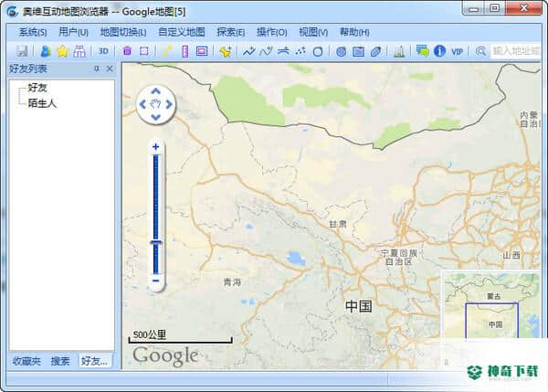548x392 pixels.
Task: Zoom out with the minus button
Action: tap(156, 281)
